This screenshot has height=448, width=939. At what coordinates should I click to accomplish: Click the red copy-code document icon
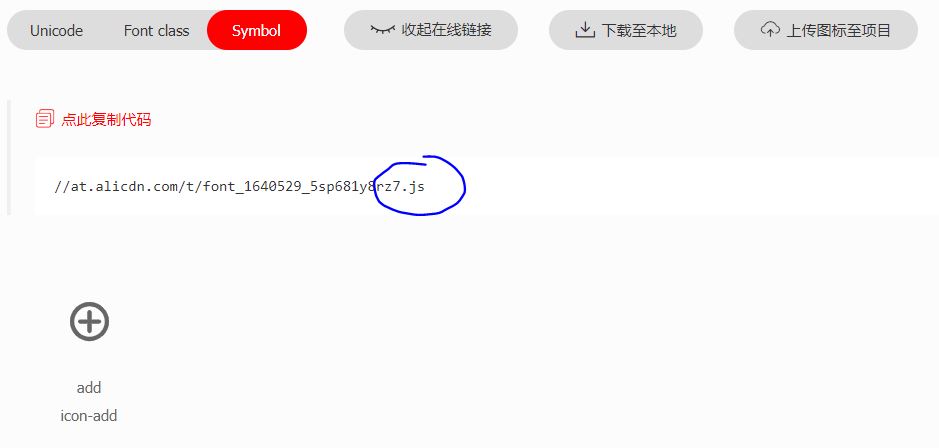pos(44,119)
